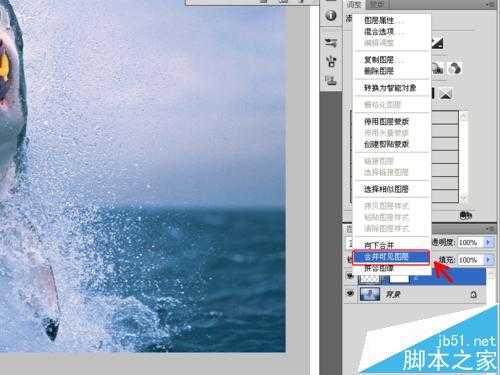Open the brush strokes panel icon in dock
The height and width of the screenshot is (375, 500).
click(331, 42)
